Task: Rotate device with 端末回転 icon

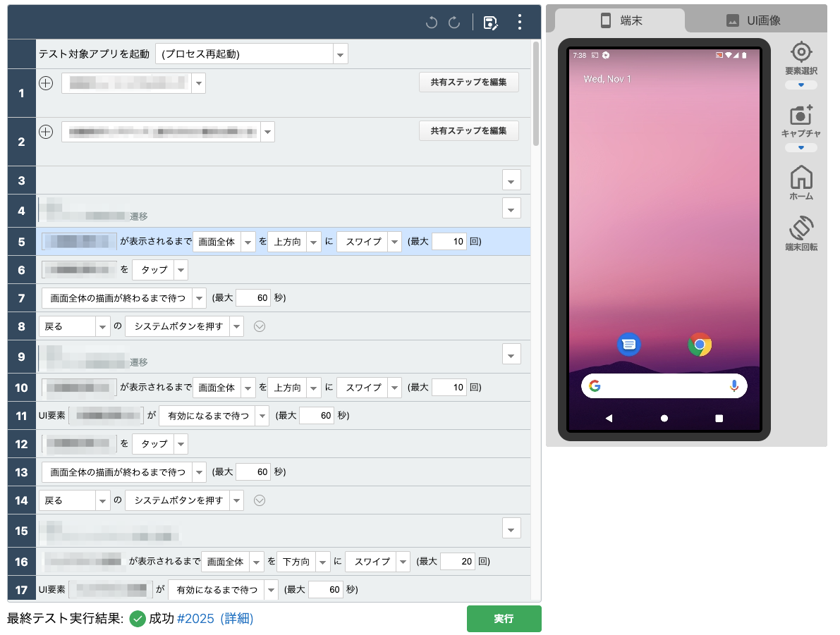Action: click(801, 228)
